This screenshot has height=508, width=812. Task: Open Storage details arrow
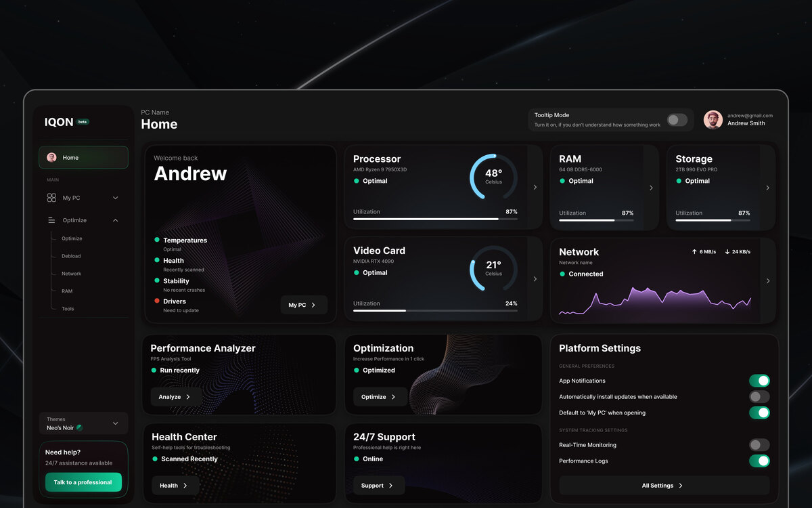pos(767,188)
